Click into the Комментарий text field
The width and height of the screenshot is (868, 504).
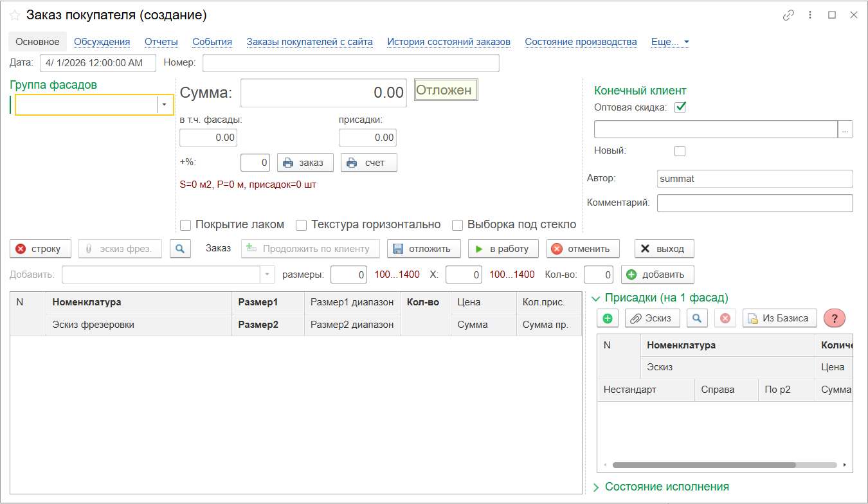click(754, 203)
